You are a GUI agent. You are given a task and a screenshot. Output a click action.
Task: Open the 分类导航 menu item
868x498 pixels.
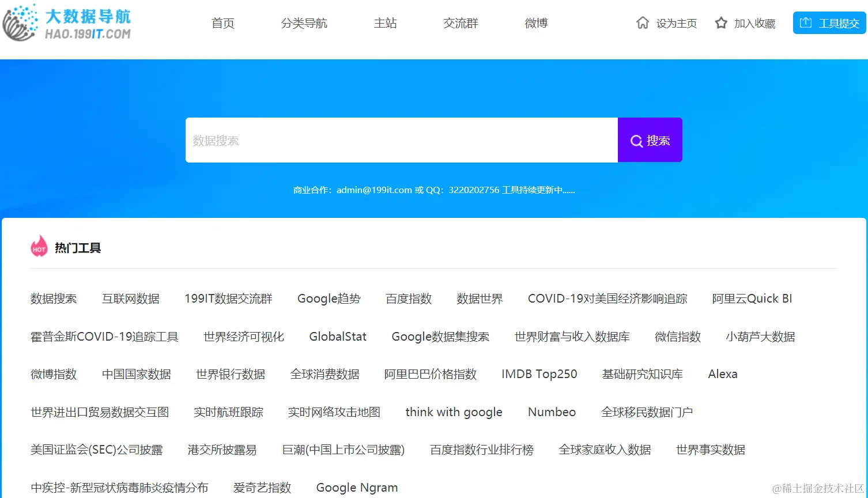coord(304,23)
